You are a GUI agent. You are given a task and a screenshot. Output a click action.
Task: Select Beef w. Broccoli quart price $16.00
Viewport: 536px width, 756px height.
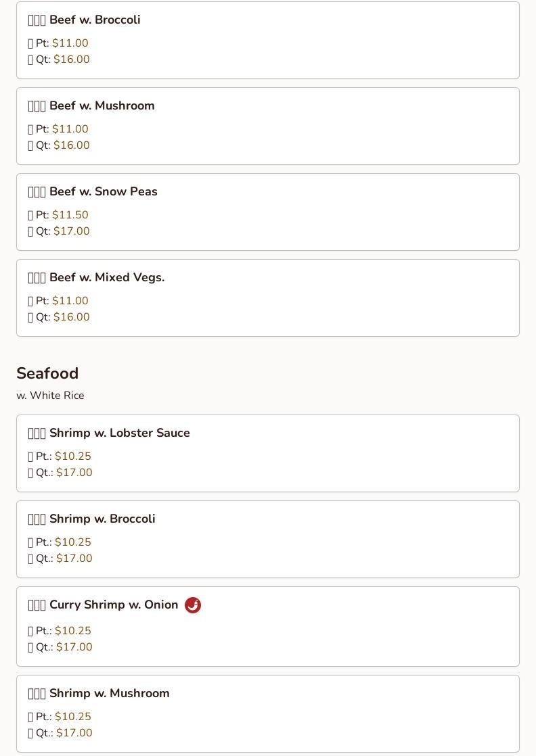pos(71,60)
